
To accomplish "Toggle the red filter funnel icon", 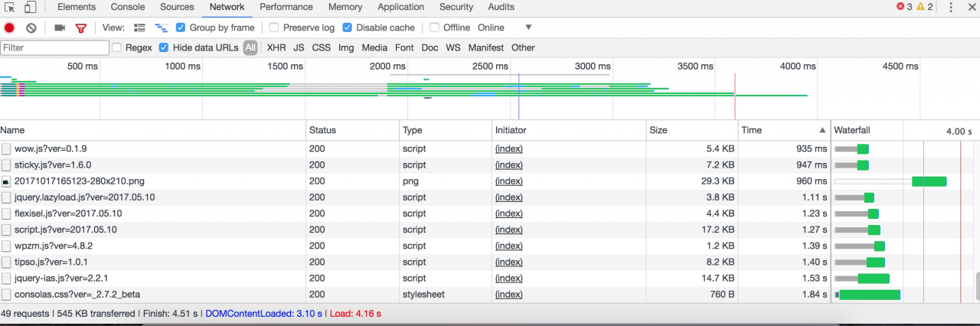I will tap(80, 28).
